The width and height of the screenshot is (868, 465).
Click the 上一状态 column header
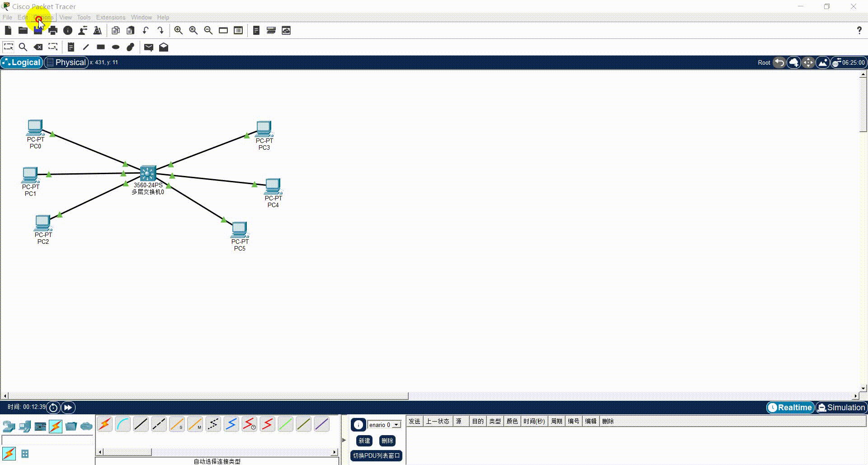click(438, 421)
